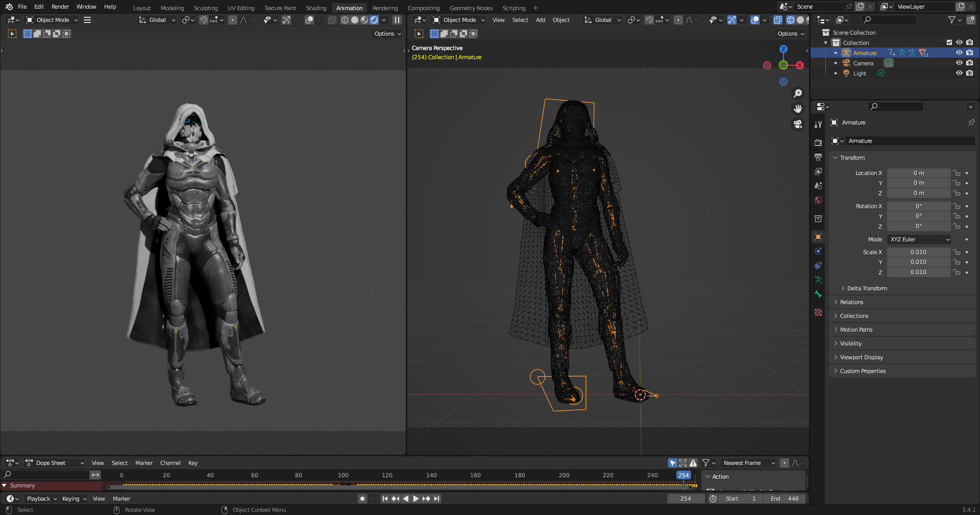Open the Render properties tab
980x515 pixels.
click(818, 142)
